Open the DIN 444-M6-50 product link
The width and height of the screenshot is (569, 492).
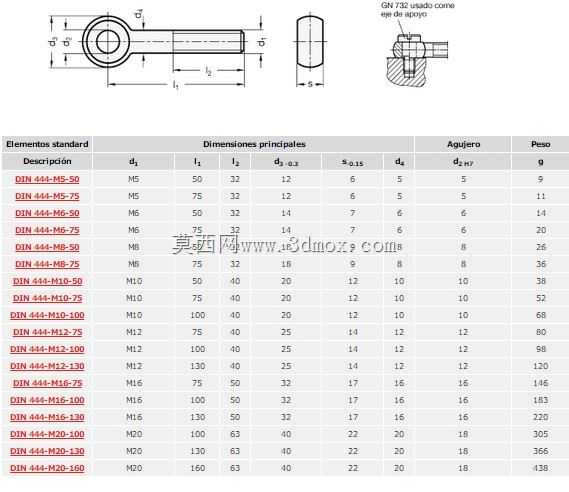(47, 213)
